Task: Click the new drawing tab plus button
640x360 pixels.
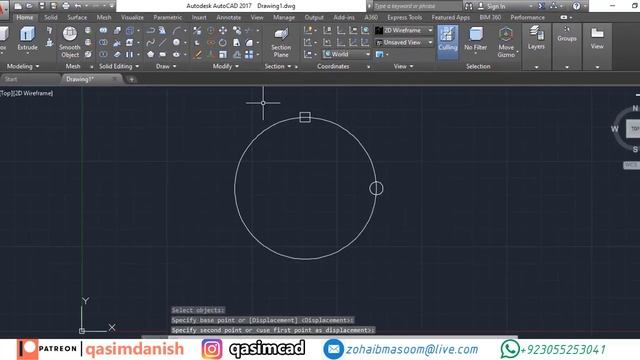Action: point(131,80)
